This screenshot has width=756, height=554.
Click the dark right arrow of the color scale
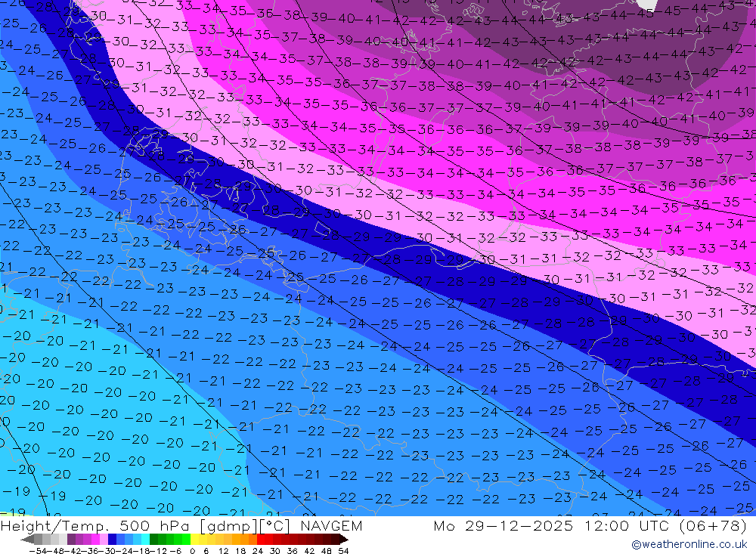(x=343, y=539)
